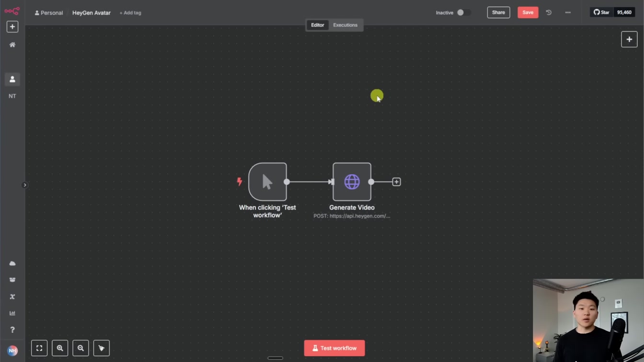Viewport: 644px width, 362px height.
Task: Open the Help question mark icon
Action: coord(12,330)
